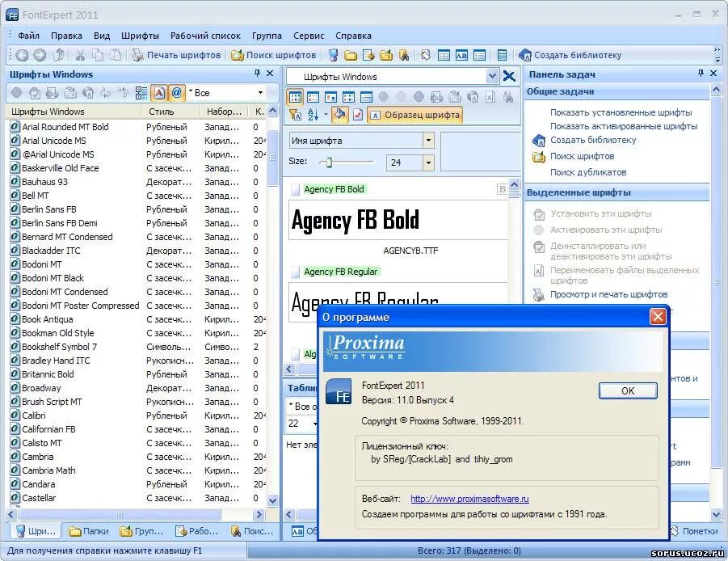This screenshot has width=728, height=561.
Task: Select the third preview layout view icon
Action: (330, 97)
